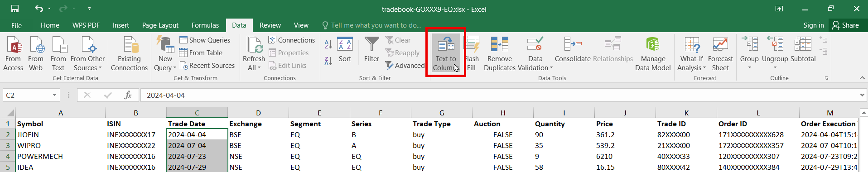Viewport: 868px width, 172px height.
Task: Open the View tab
Action: click(x=301, y=25)
